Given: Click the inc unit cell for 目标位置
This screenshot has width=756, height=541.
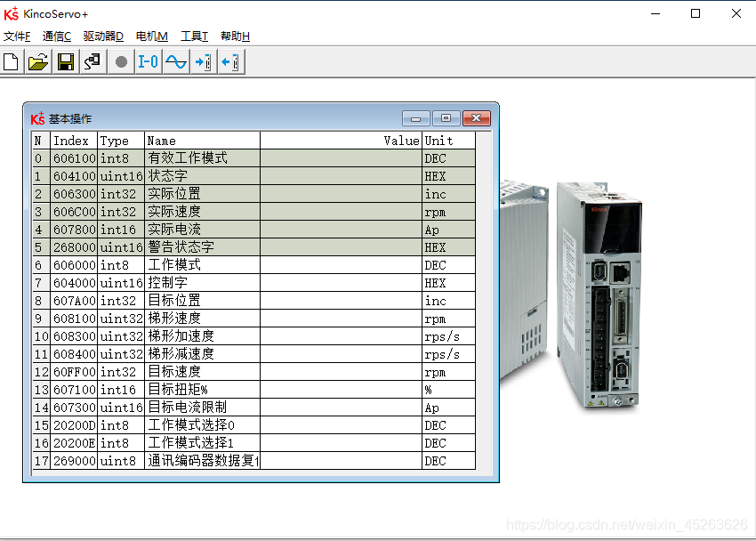Looking at the screenshot, I should tap(448, 301).
